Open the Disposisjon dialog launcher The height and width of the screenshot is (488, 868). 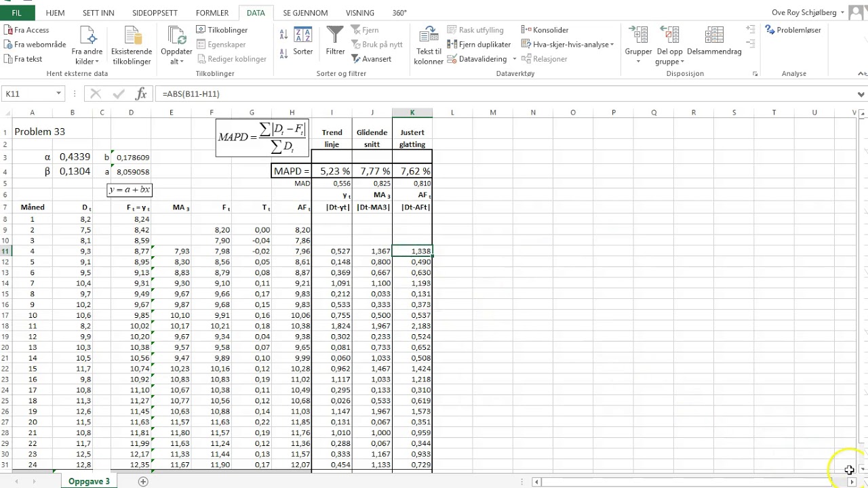[755, 74]
